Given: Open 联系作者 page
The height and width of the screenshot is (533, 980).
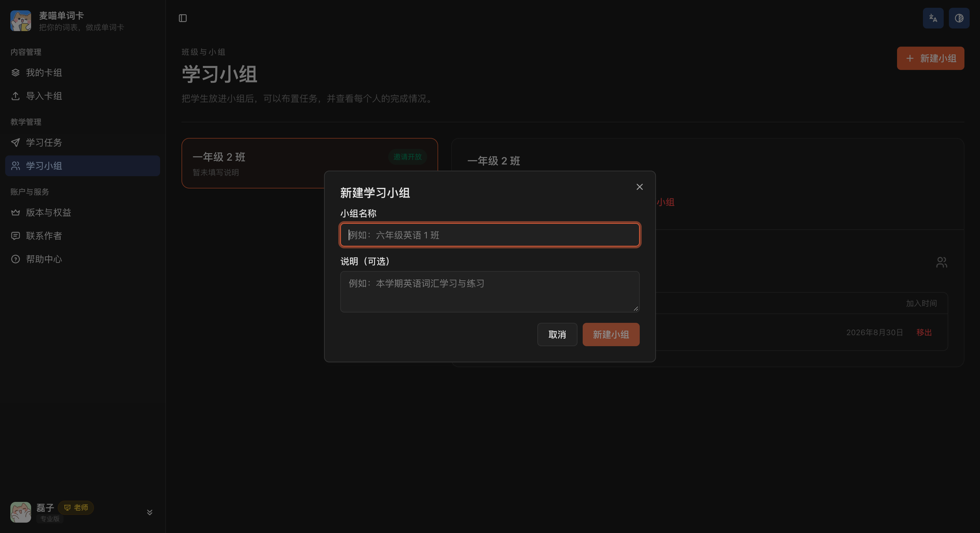Looking at the screenshot, I should [x=83, y=236].
